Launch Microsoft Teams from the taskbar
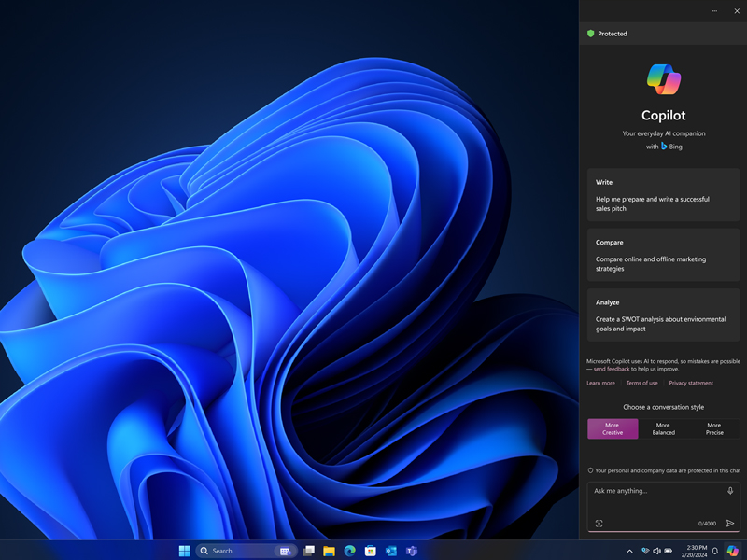Viewport: 747px width, 560px height. pyautogui.click(x=412, y=551)
